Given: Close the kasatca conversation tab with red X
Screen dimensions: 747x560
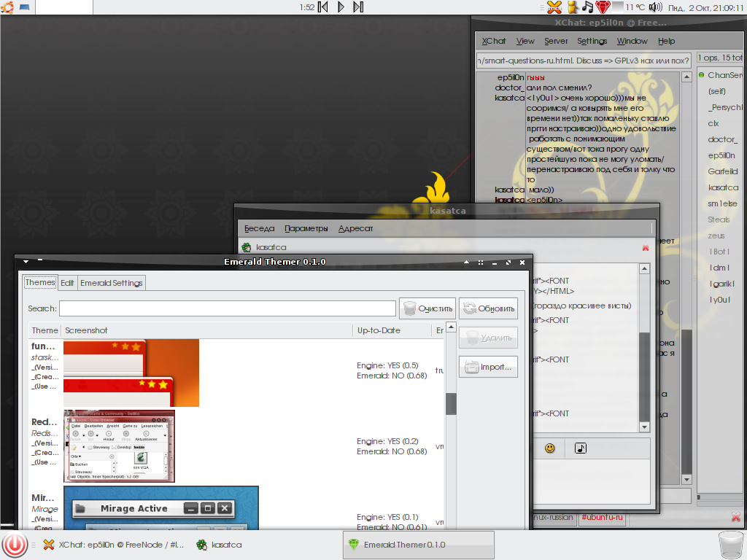Looking at the screenshot, I should coord(646,248).
